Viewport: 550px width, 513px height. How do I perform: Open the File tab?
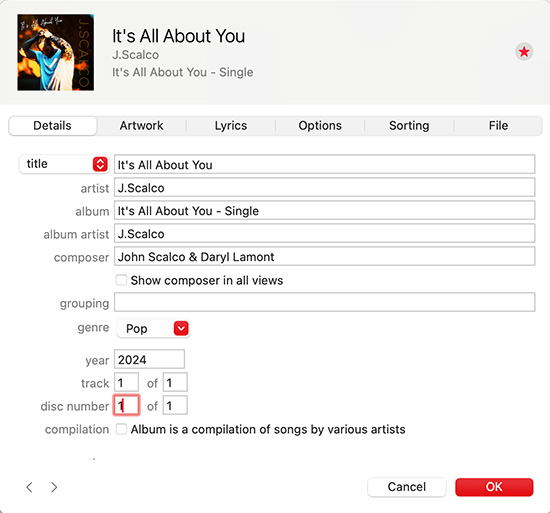tap(498, 126)
